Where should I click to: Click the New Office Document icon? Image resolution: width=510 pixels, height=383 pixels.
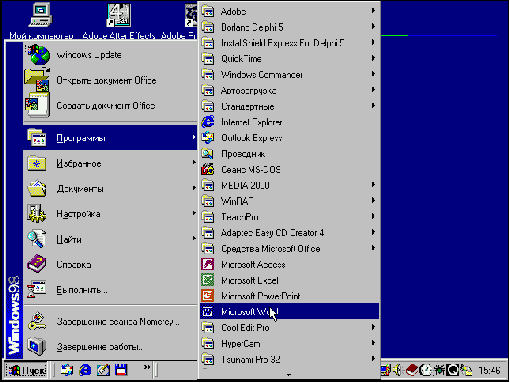coord(37,105)
